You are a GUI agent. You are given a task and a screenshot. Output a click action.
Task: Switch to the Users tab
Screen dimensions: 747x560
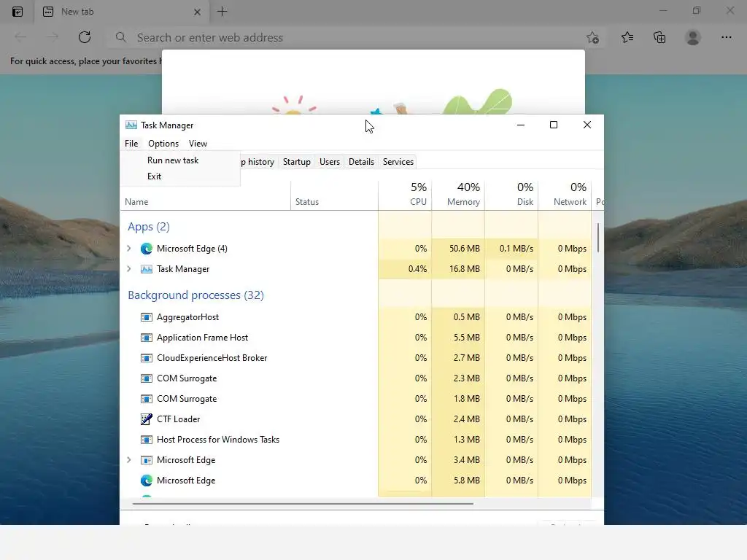pyautogui.click(x=330, y=162)
